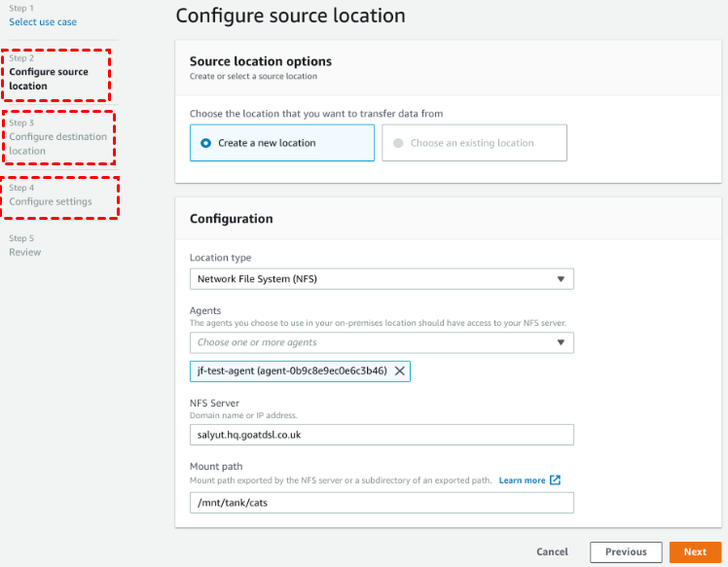Open Step 2 Configure source location
The width and height of the screenshot is (728, 567).
[x=49, y=79]
